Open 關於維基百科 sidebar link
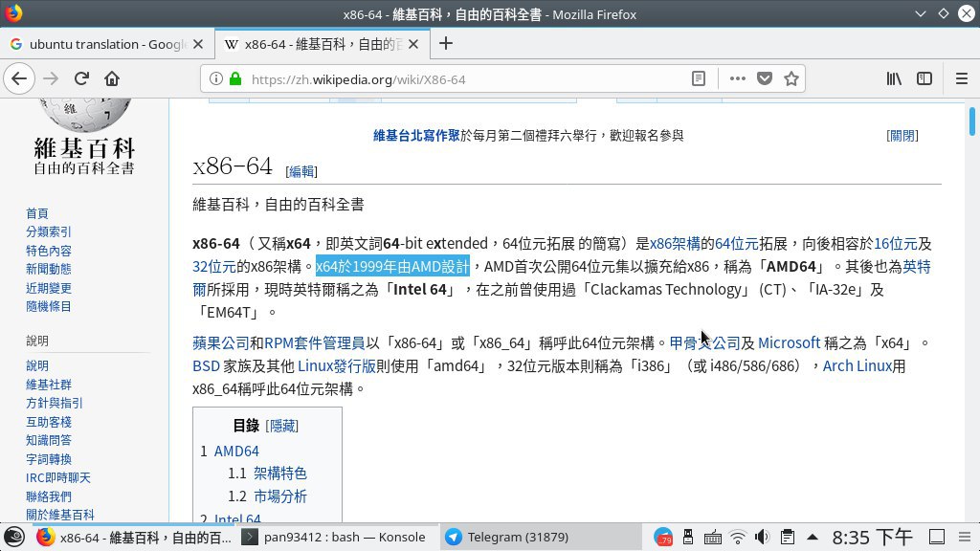 coord(60,515)
